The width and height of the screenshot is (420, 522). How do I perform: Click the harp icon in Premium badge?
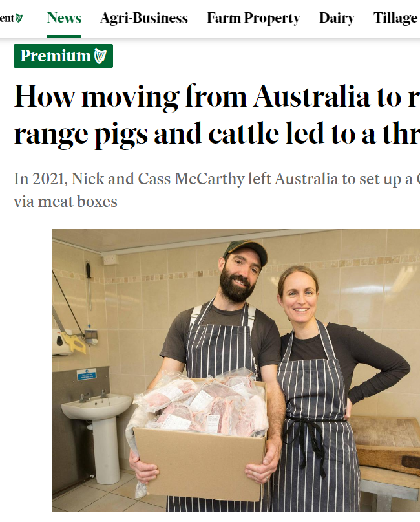pos(100,56)
